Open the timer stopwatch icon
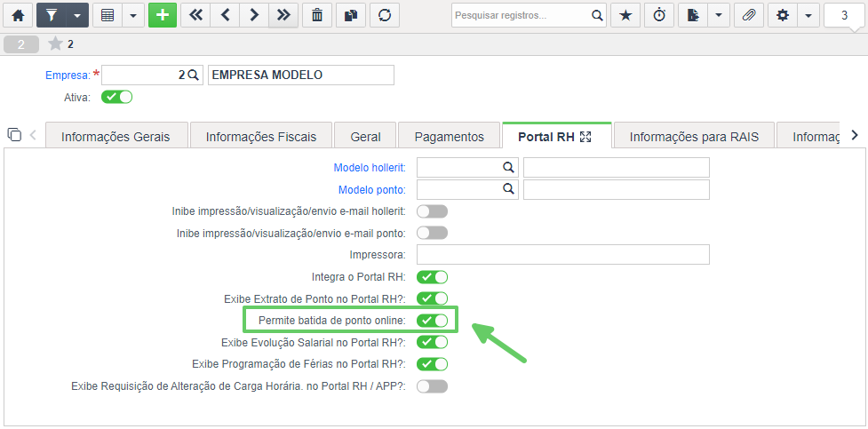 tap(659, 15)
